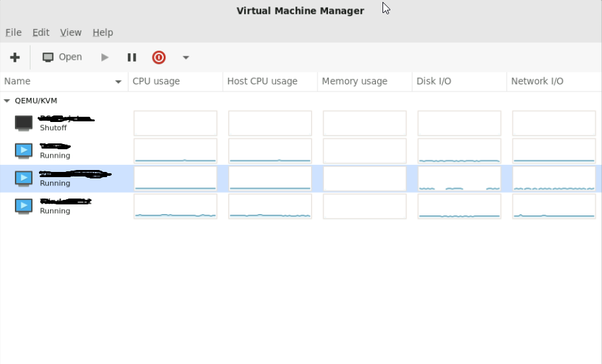
Task: Click the Run play toolbar icon
Action: (x=105, y=58)
